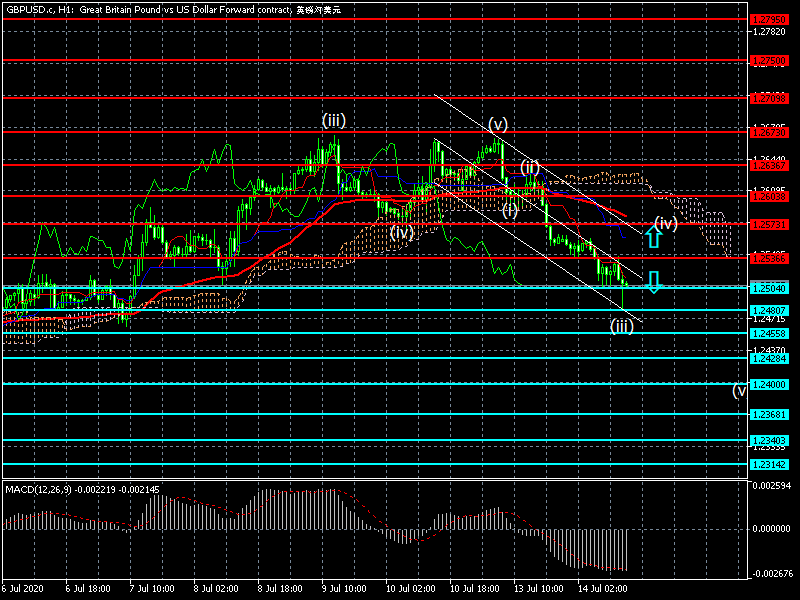Viewport: 800px width, 600px height.
Task: Select the (iii) label above the 9 Jul peak
Action: 333,120
